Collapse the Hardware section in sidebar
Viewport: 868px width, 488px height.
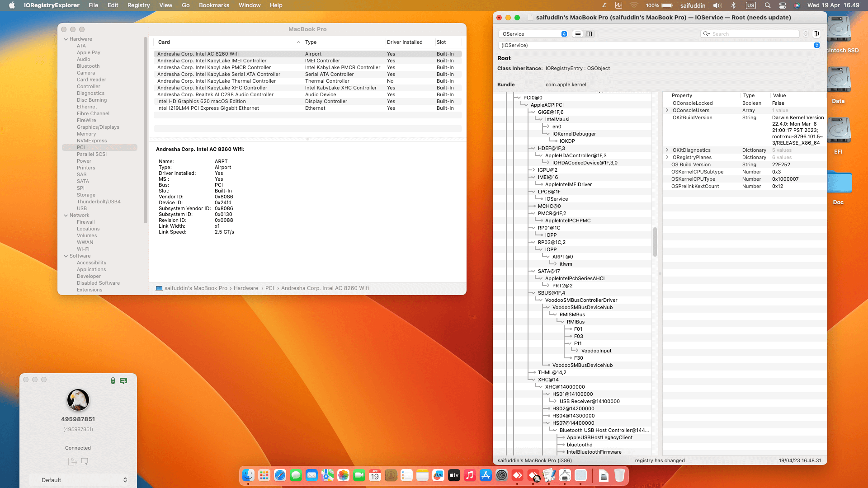pyautogui.click(x=66, y=39)
